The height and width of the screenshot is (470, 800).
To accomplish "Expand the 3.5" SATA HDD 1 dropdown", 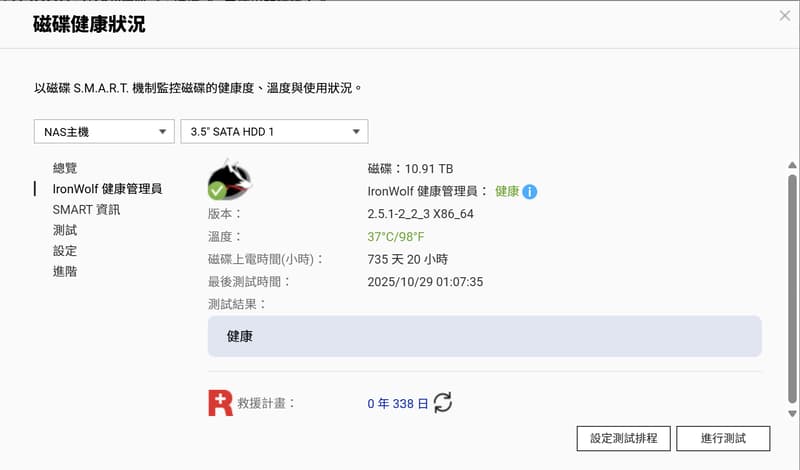I will [x=274, y=131].
